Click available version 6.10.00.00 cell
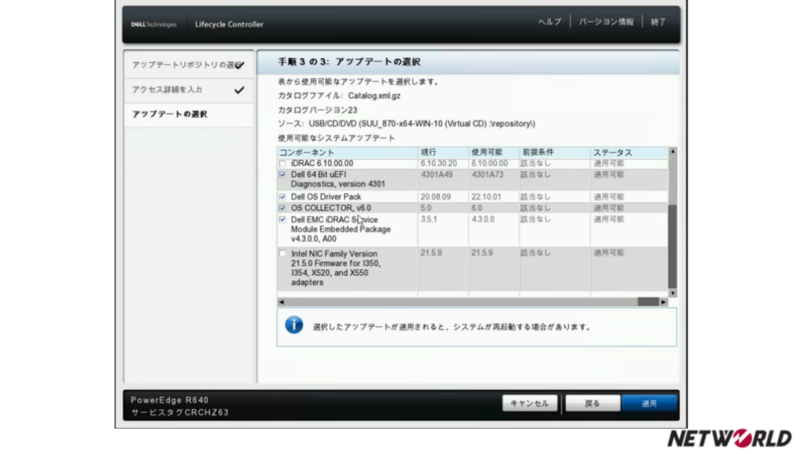Screen dimensions: 800x454 (x=489, y=163)
